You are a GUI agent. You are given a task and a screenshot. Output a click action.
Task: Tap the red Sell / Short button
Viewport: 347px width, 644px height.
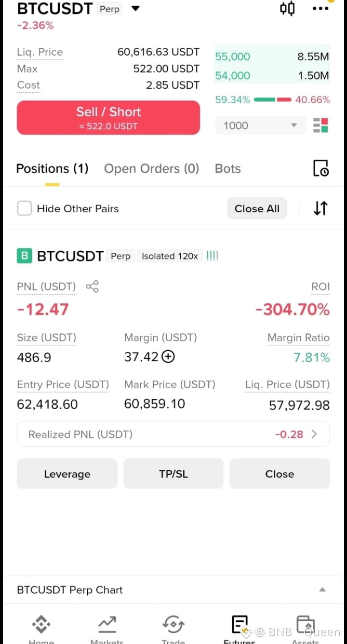coord(108,118)
